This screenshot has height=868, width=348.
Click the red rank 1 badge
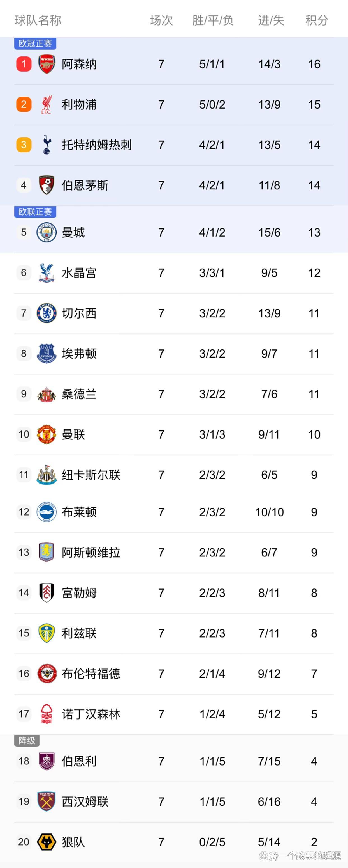tap(24, 64)
